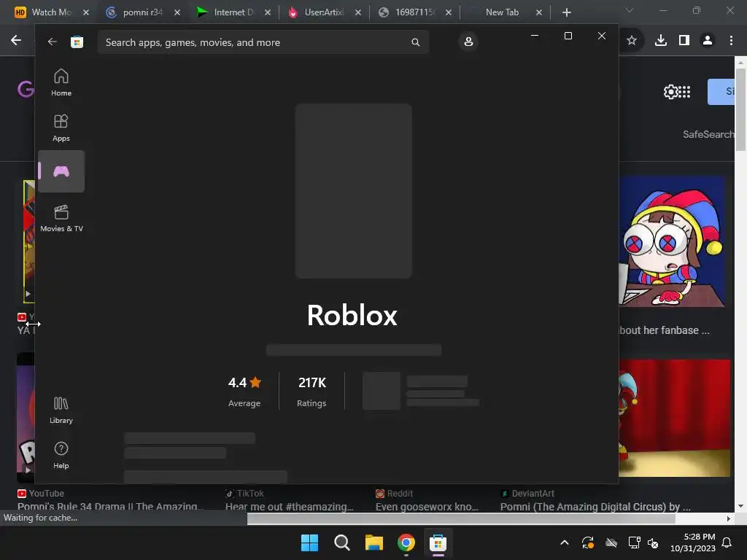Viewport: 747px width, 560px height.
Task: Open the red curtain image thumbnail
Action: click(675, 418)
